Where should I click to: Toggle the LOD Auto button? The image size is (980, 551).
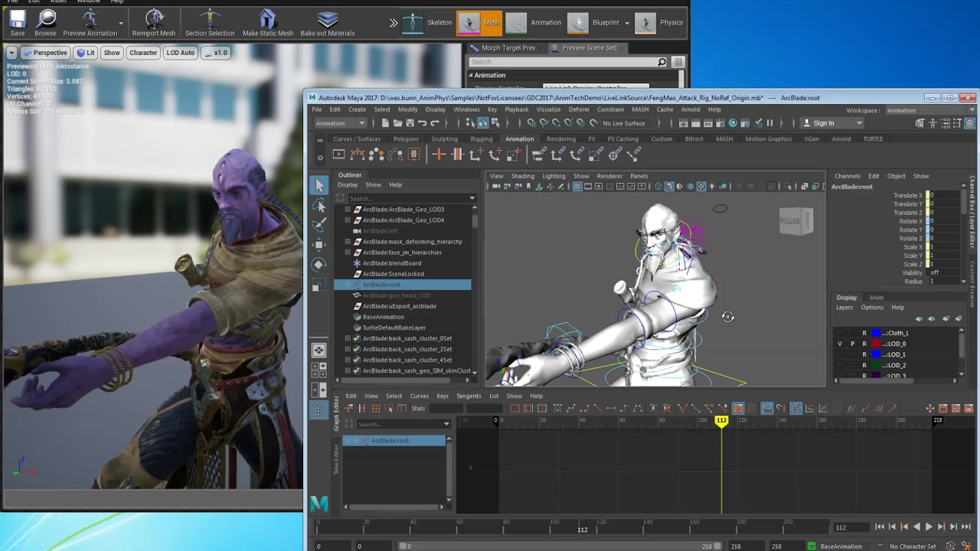click(181, 53)
